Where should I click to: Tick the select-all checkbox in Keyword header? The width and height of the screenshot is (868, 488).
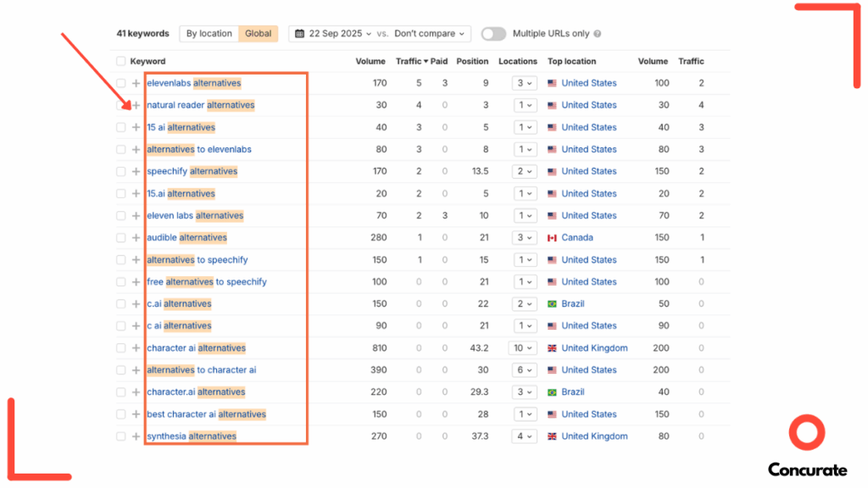[x=120, y=61]
